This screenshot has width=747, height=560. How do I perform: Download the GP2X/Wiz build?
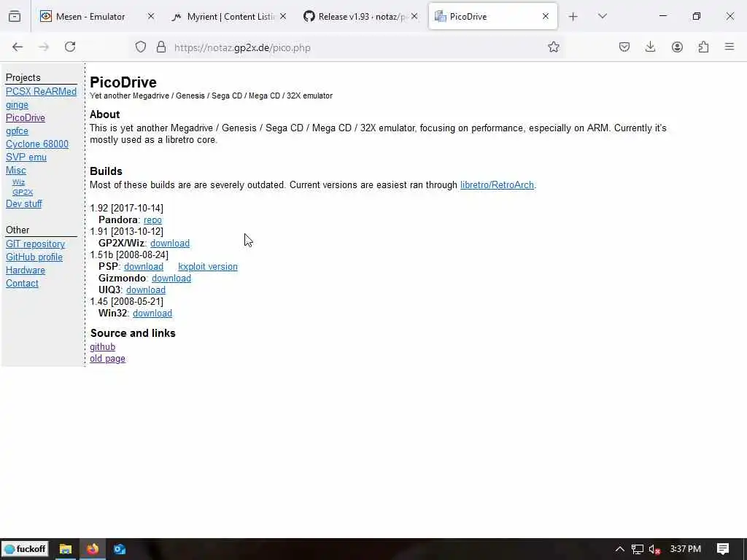(x=170, y=244)
